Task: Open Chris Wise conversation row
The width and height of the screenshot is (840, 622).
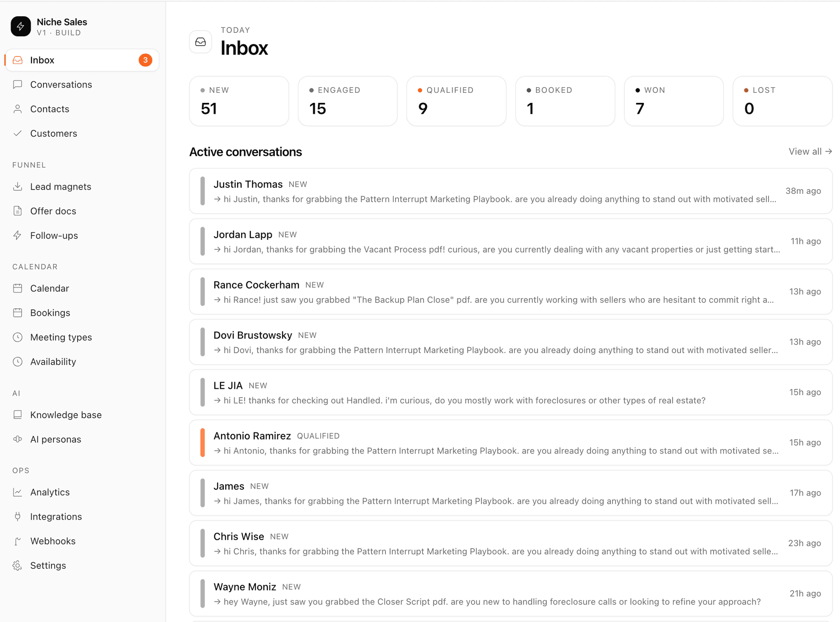Action: (511, 543)
